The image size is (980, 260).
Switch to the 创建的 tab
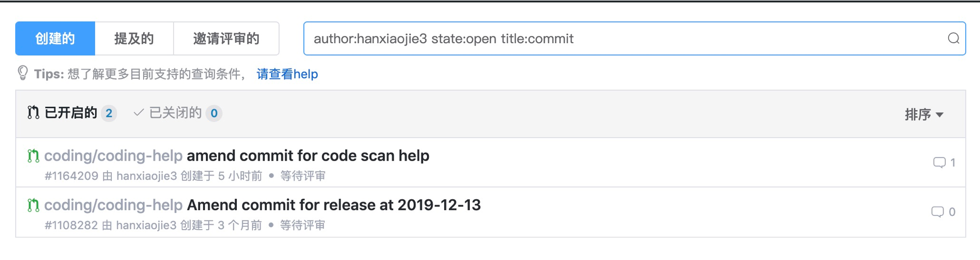coord(55,39)
